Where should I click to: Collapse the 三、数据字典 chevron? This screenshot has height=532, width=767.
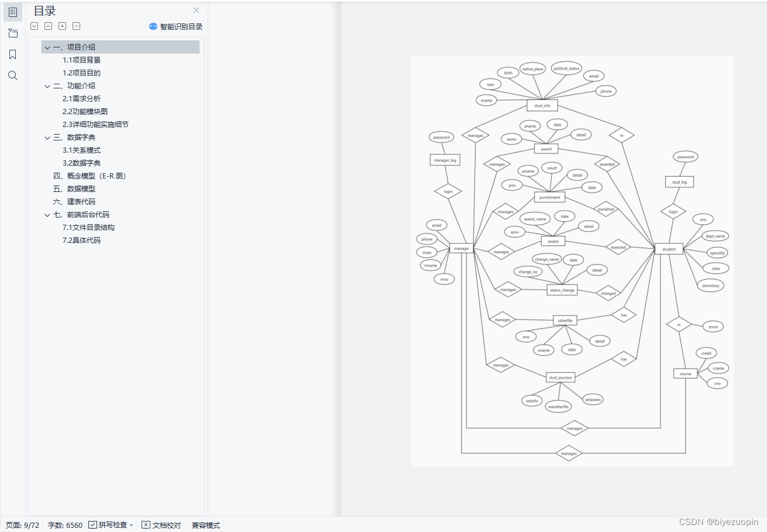pos(47,138)
